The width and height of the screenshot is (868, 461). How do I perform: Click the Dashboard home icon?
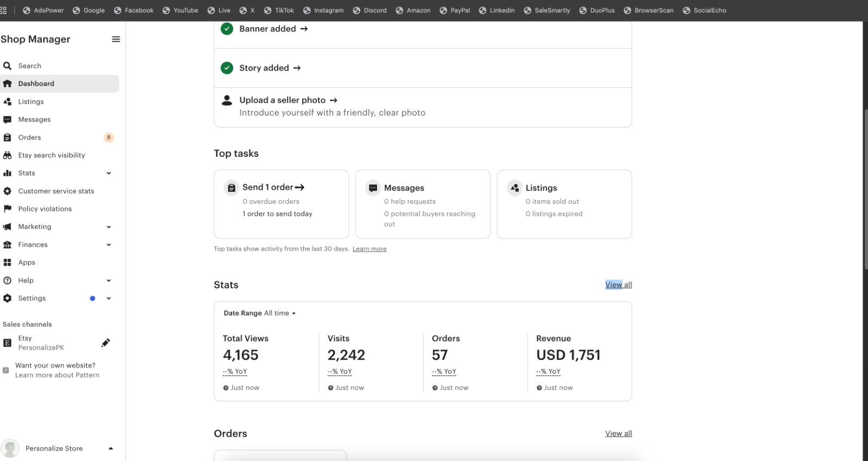(x=7, y=84)
